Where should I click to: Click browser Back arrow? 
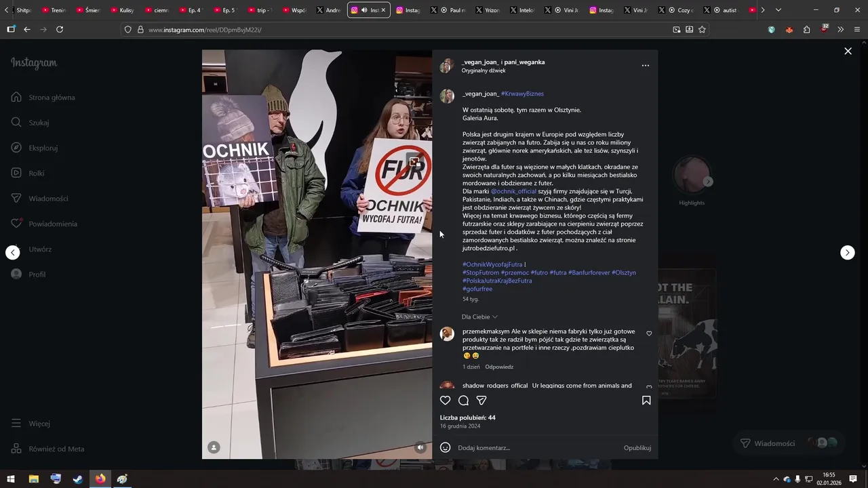click(27, 29)
